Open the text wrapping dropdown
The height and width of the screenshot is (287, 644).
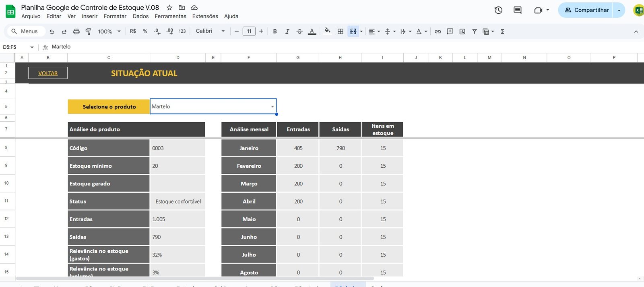coord(406,31)
